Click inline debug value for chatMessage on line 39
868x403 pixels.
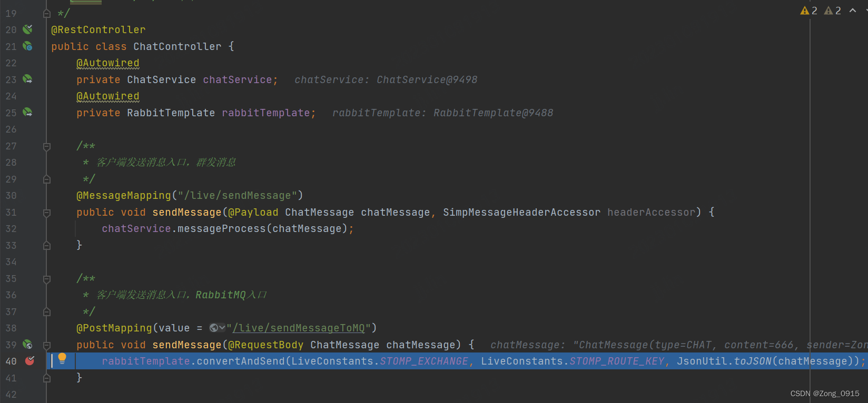click(x=678, y=345)
